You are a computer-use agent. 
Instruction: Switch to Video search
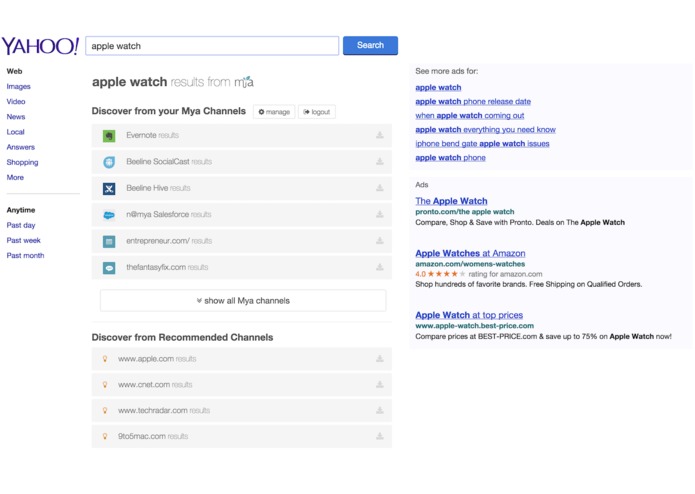[16, 101]
